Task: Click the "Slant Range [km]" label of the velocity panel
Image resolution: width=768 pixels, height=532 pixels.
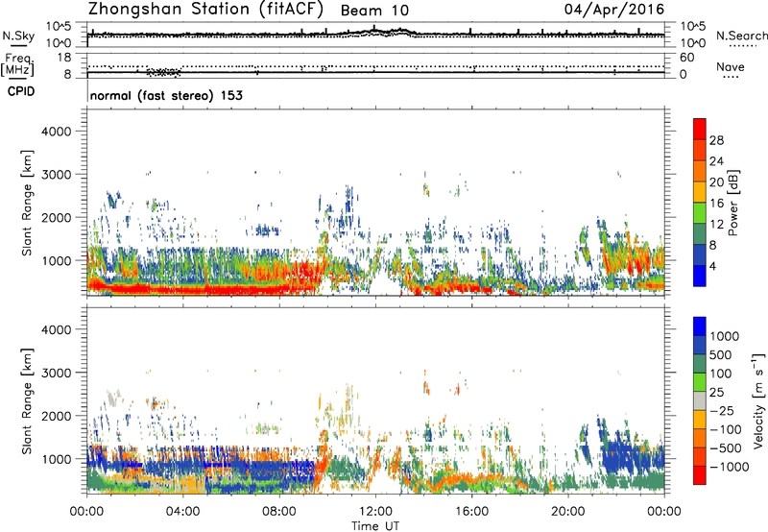Action: click(x=27, y=400)
